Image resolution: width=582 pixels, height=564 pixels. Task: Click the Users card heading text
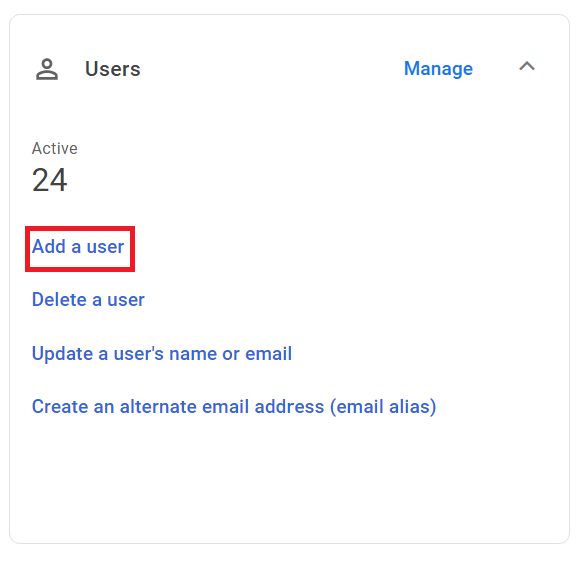click(x=112, y=69)
